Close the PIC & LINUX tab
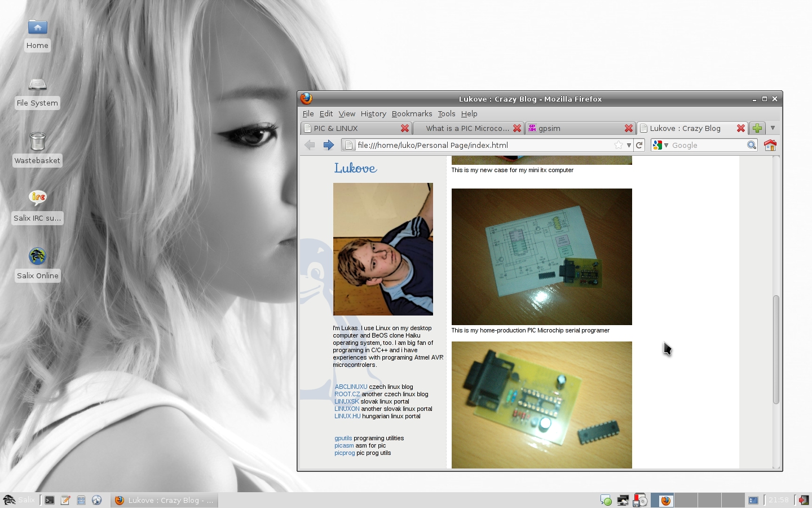The image size is (812, 508). 405,128
